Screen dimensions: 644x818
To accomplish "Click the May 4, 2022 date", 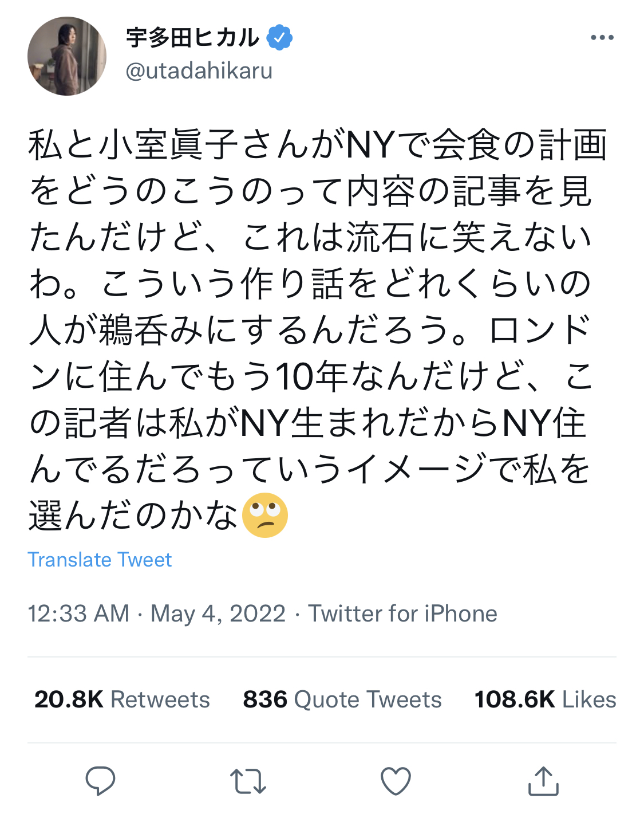I will [218, 613].
